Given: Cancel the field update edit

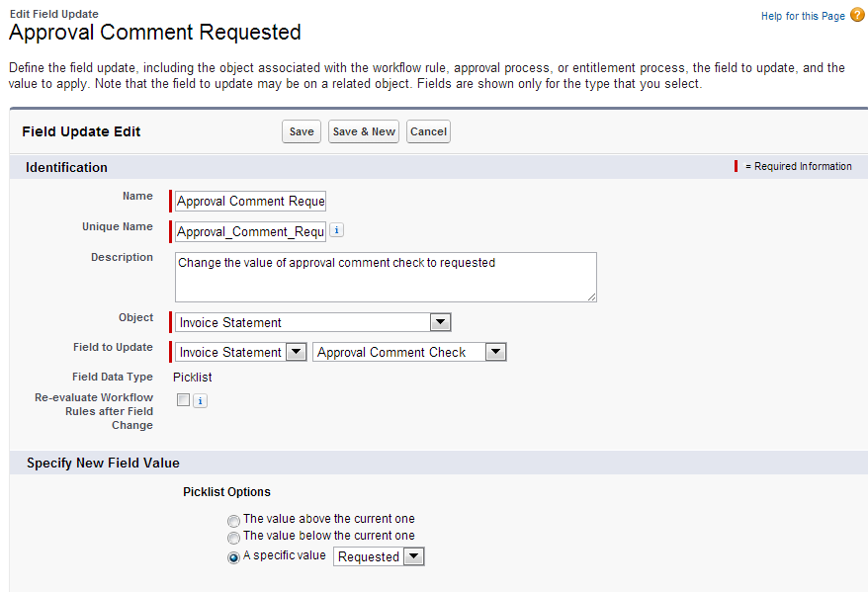Looking at the screenshot, I should click(427, 130).
